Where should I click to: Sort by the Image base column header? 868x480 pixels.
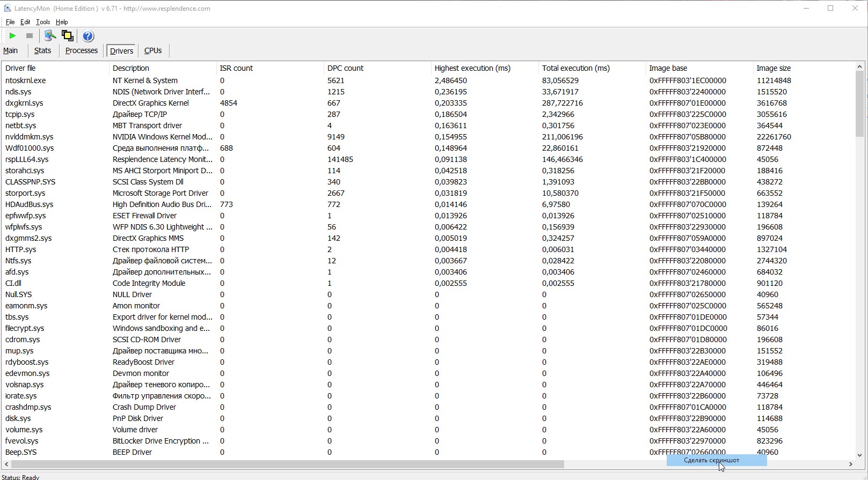click(x=699, y=68)
